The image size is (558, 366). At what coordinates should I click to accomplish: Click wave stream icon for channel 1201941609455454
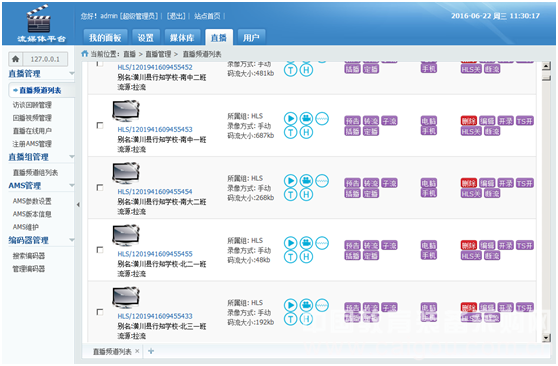[x=322, y=181]
